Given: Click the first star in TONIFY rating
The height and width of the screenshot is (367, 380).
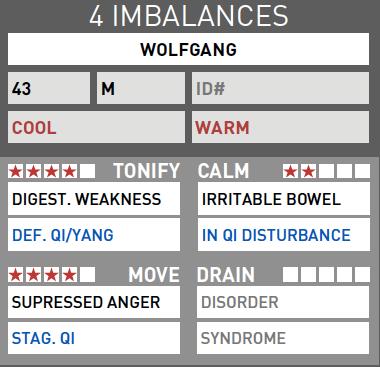Looking at the screenshot, I should 15,171.
